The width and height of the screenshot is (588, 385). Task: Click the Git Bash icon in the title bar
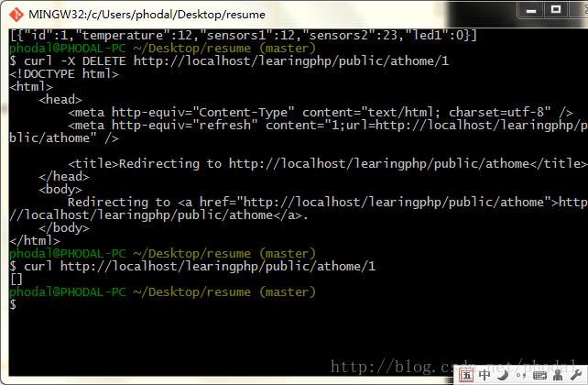point(16,15)
